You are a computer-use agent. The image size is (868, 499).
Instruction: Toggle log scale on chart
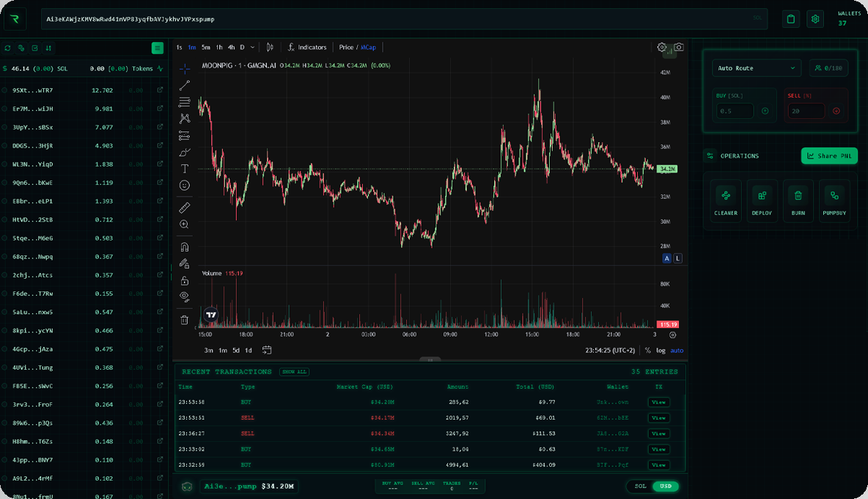tap(661, 351)
